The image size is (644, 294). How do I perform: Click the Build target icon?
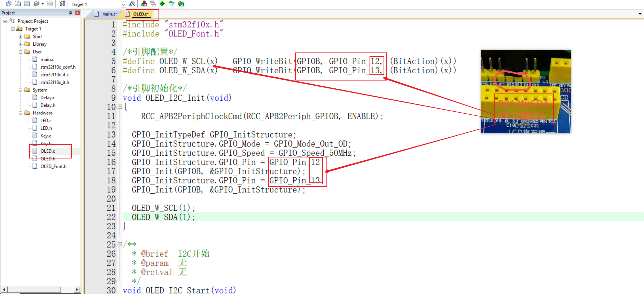click(x=18, y=4)
